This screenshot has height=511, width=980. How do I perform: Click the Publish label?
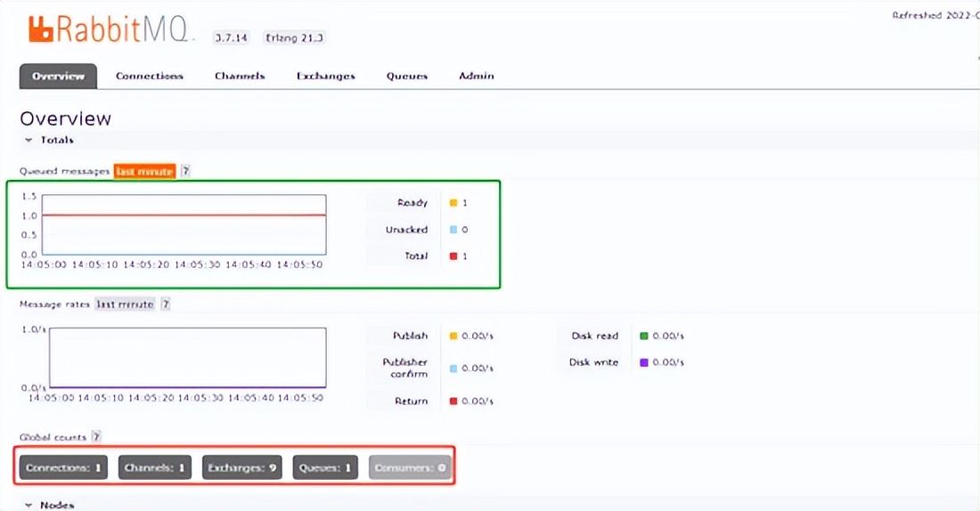[411, 337]
